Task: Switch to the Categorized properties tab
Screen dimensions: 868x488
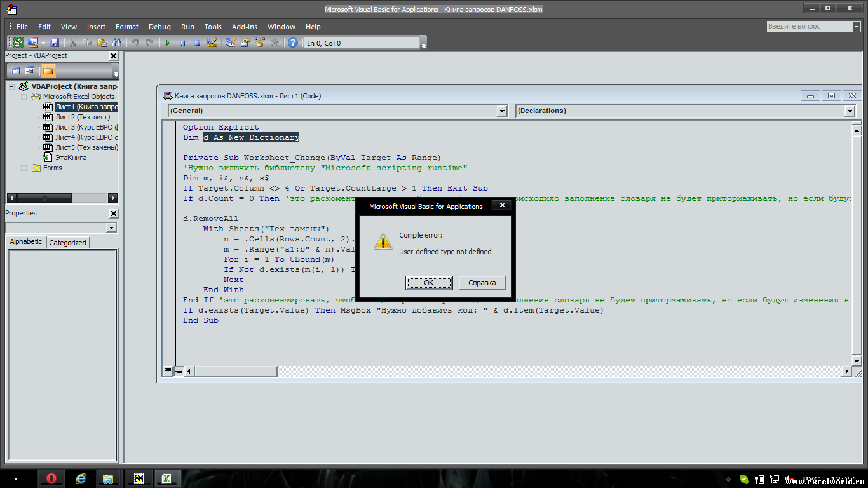Action: (x=67, y=243)
